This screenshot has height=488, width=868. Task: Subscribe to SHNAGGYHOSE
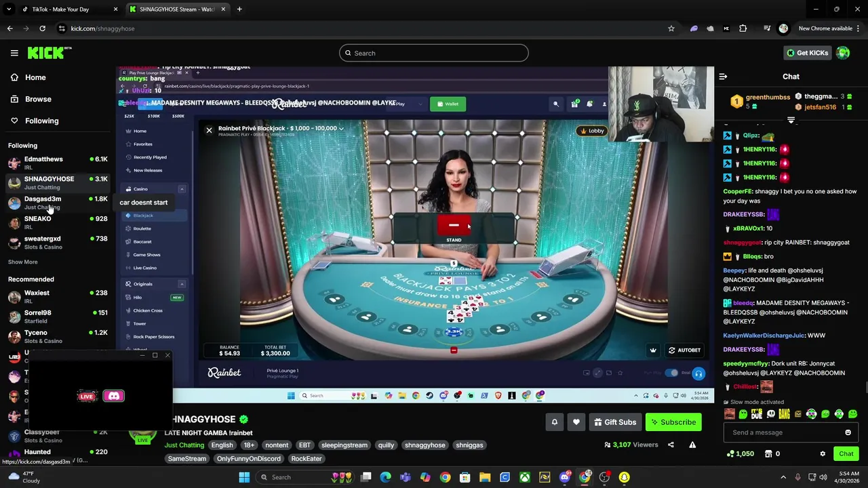673,422
